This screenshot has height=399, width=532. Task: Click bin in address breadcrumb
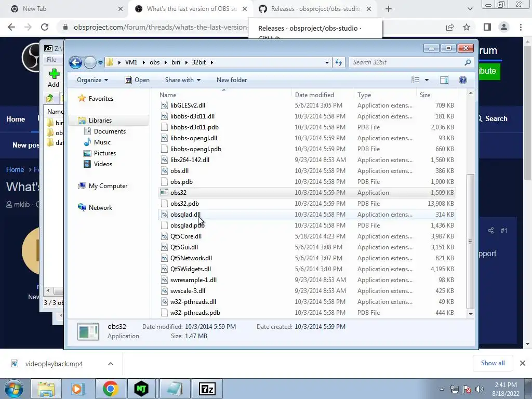[176, 62]
